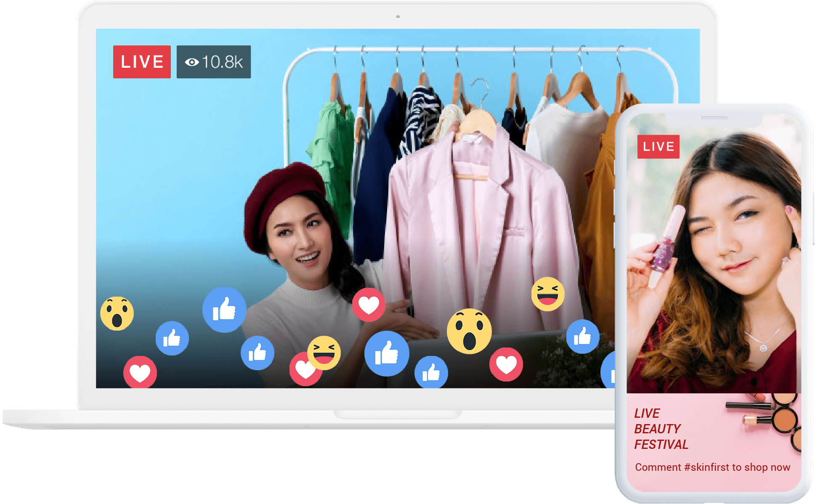Image resolution: width=815 pixels, height=504 pixels.
Task: Click the Live Beauty Festival title text
Action: pos(661,429)
